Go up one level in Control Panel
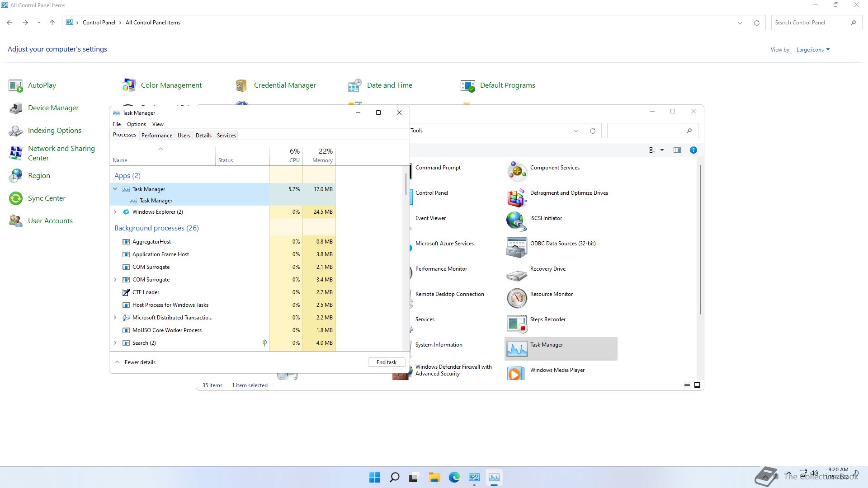868x488 pixels. click(x=52, y=23)
